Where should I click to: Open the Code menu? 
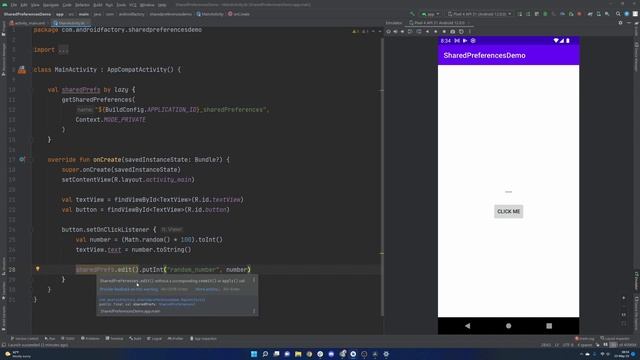[67, 5]
